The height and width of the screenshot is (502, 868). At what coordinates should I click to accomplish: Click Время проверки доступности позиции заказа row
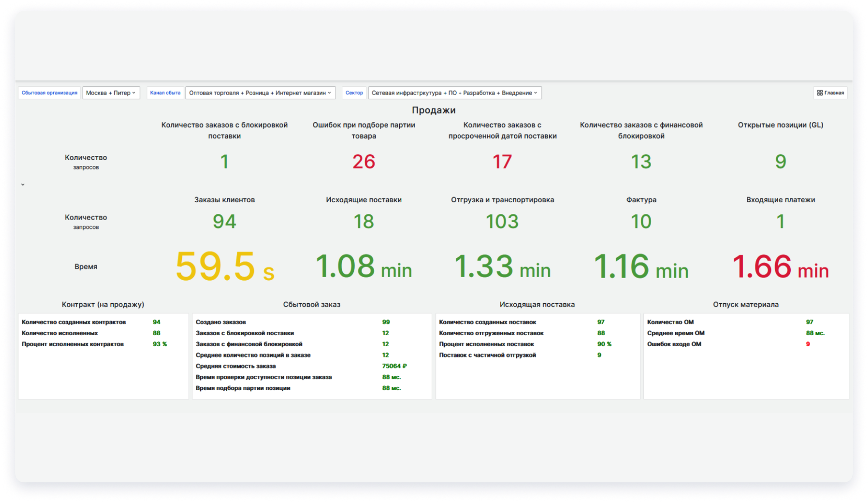point(312,377)
